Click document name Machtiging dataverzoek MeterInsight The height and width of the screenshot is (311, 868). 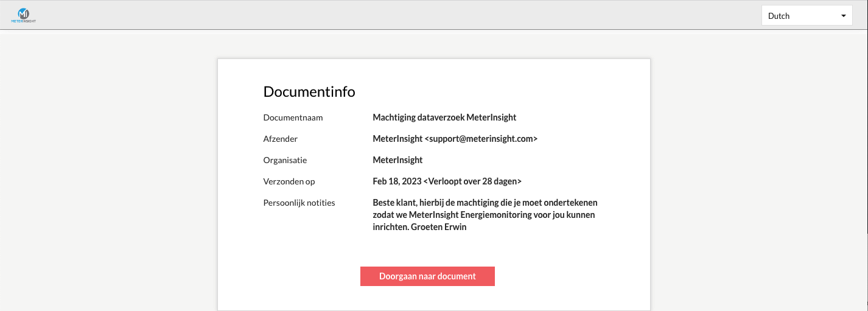(x=444, y=117)
